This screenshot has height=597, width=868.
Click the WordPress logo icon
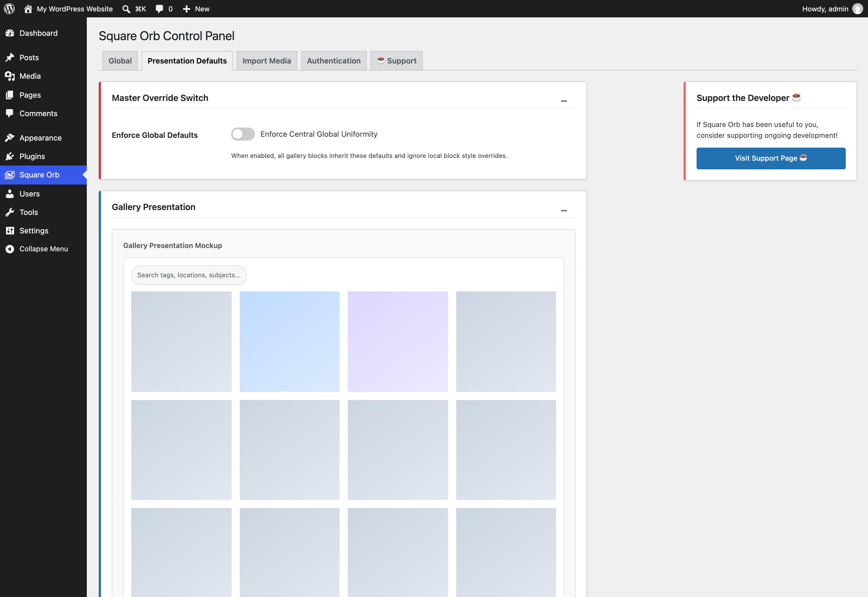[9, 9]
